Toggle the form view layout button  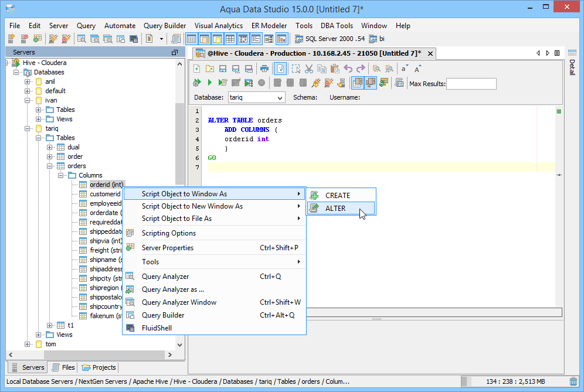[x=256, y=39]
